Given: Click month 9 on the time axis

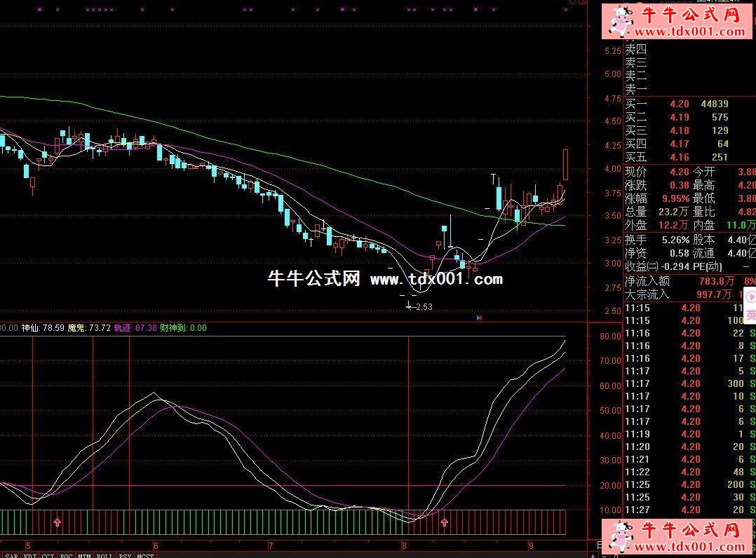Looking at the screenshot, I should click(531, 546).
